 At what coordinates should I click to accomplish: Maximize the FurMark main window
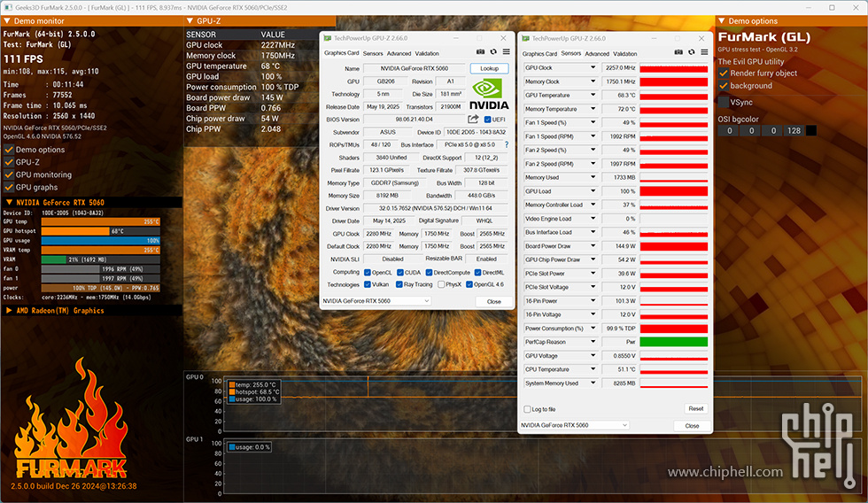[832, 7]
